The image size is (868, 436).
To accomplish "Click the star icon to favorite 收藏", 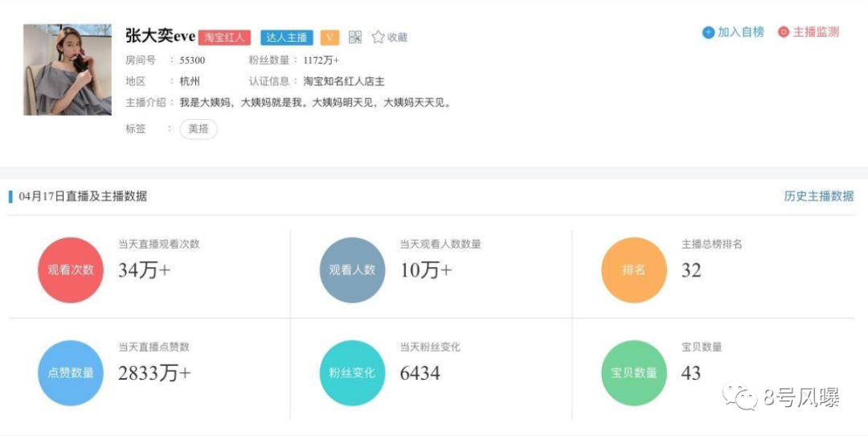I will click(378, 37).
